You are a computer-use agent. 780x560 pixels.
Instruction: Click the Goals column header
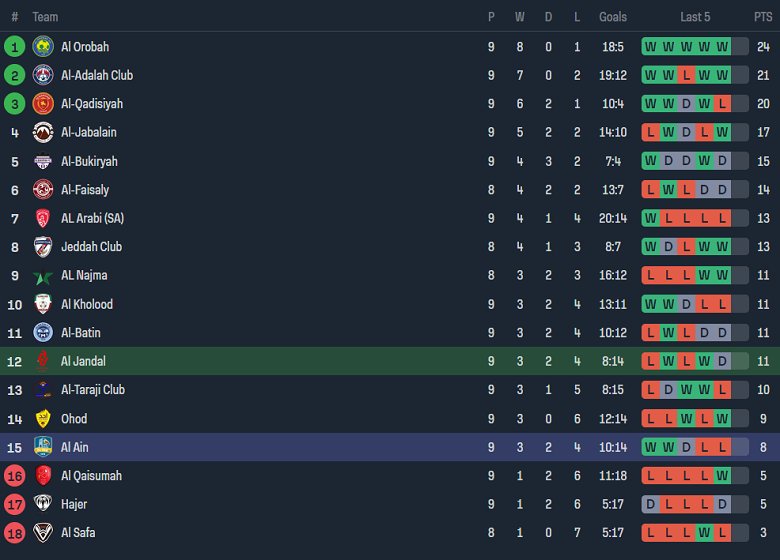click(x=613, y=17)
